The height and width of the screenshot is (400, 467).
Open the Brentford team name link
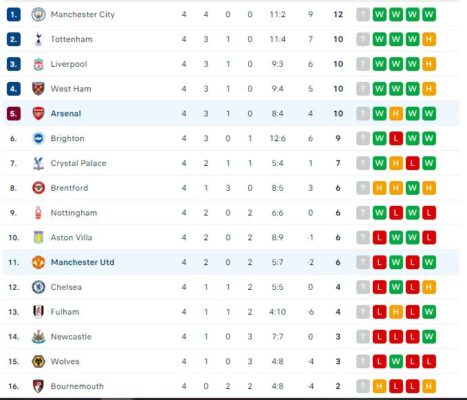pos(69,188)
